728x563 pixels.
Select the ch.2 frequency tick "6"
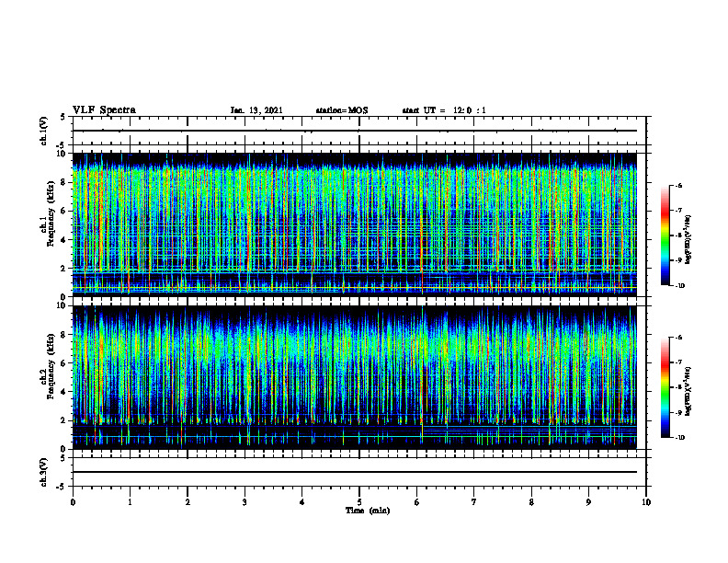[x=64, y=363]
